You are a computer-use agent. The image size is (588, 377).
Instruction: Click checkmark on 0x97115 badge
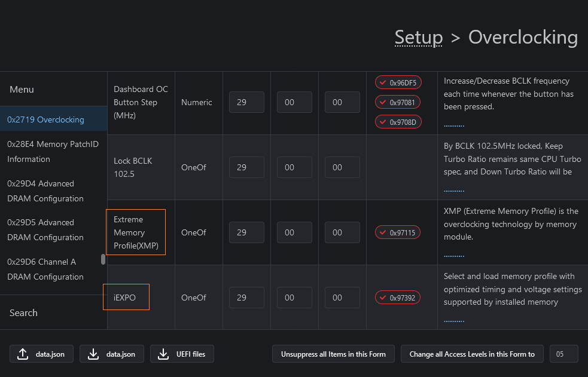pyautogui.click(x=383, y=232)
